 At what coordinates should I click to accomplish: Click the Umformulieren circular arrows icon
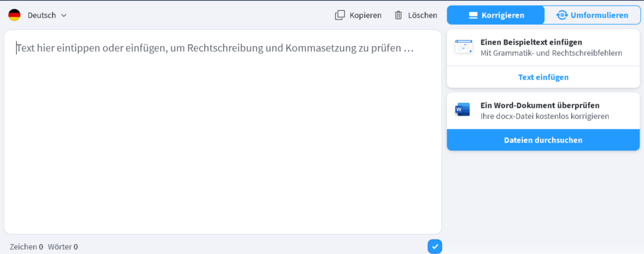[562, 15]
